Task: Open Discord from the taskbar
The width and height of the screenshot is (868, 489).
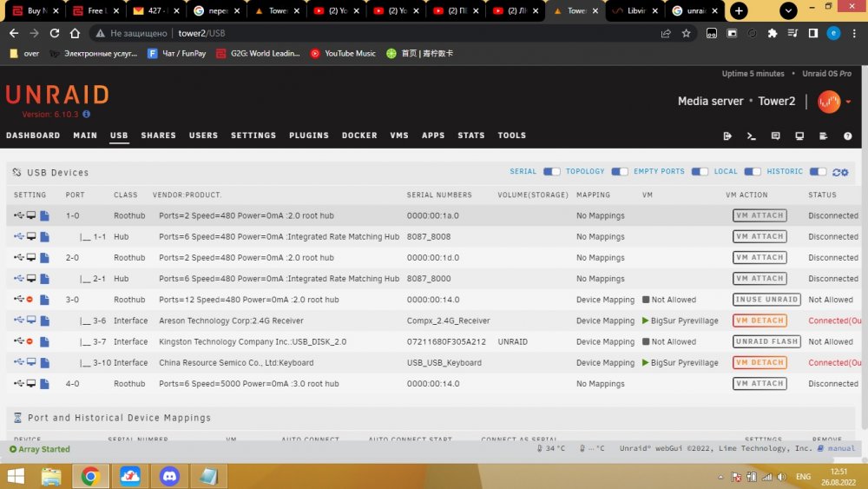Action: tap(169, 476)
